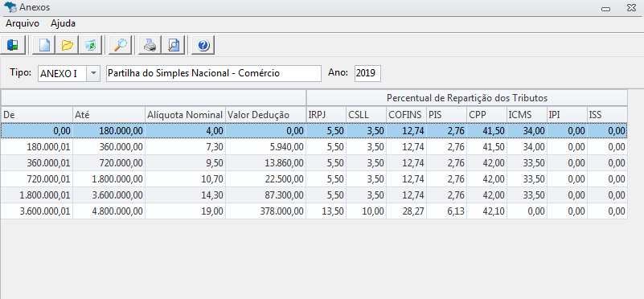This screenshot has width=644, height=299.
Task: Click the blue help question mark icon
Action: (x=203, y=45)
